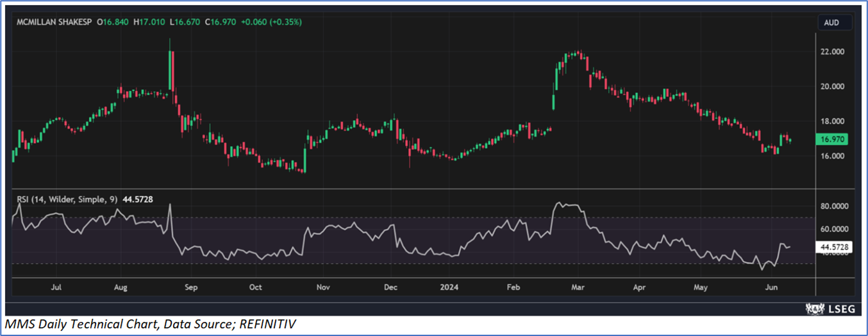Viewport: 868px width, 336px height.
Task: Click the RSI (14, Wilder, Simple, 9) label
Action: (68, 199)
